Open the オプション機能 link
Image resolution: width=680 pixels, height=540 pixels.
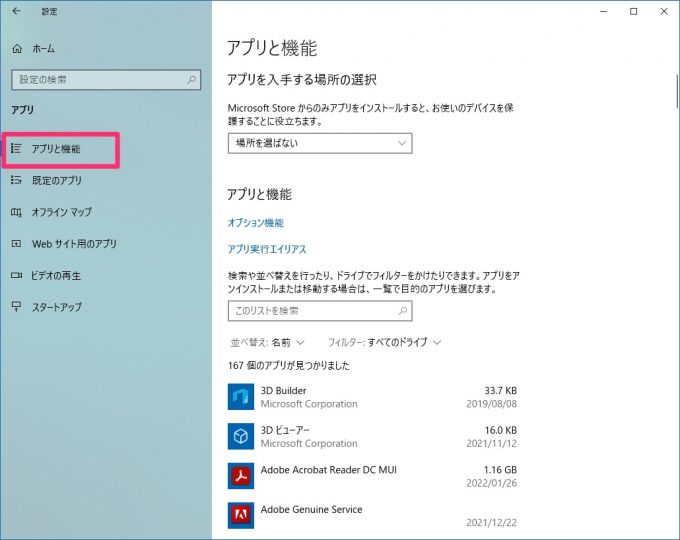point(255,223)
